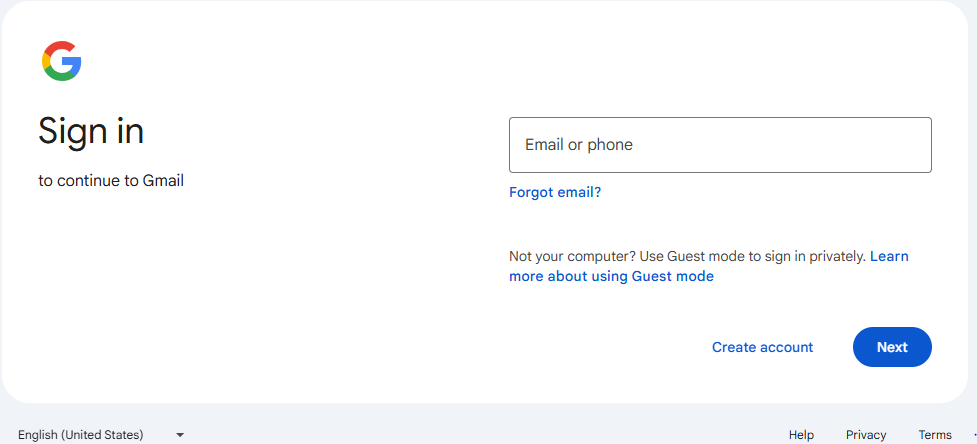The image size is (977, 444).
Task: Click the word Gmail in the subtitle
Action: (x=163, y=181)
